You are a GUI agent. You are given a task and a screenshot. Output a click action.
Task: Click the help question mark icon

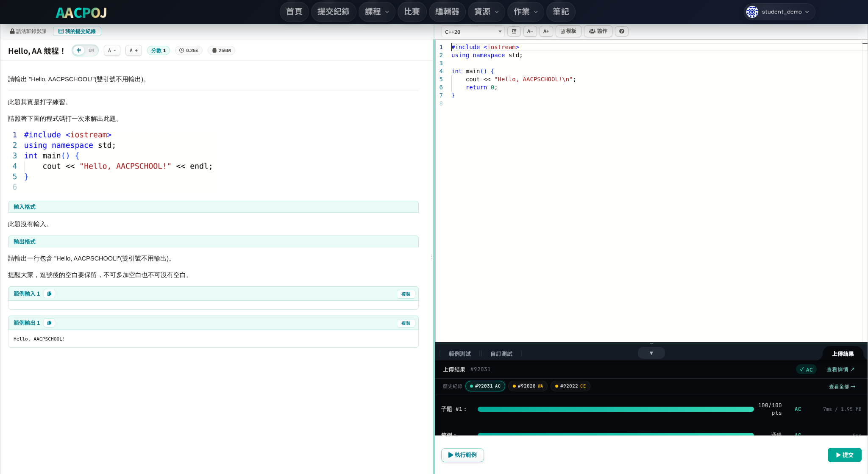click(x=622, y=31)
